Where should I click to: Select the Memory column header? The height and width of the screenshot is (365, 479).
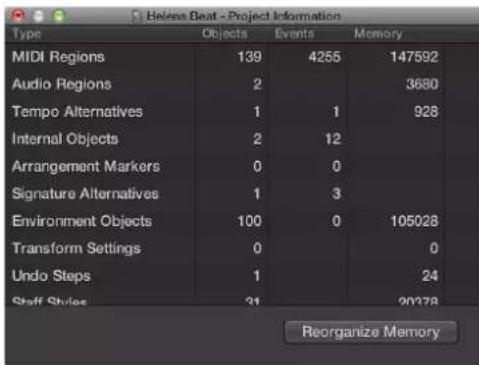378,34
